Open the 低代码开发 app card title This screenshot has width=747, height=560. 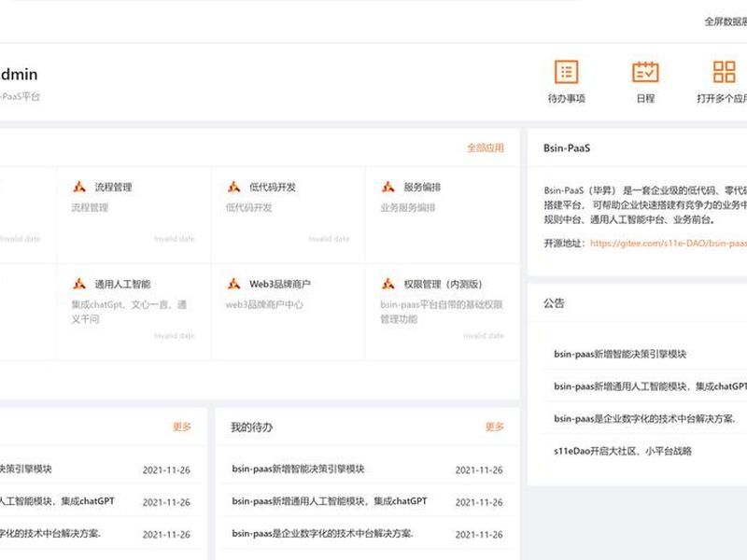[x=273, y=188]
